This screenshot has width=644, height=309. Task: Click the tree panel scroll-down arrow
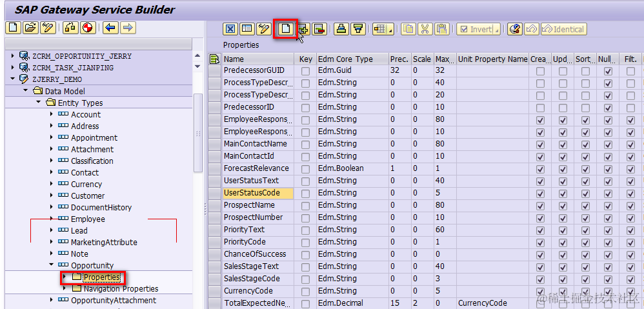coord(197,66)
